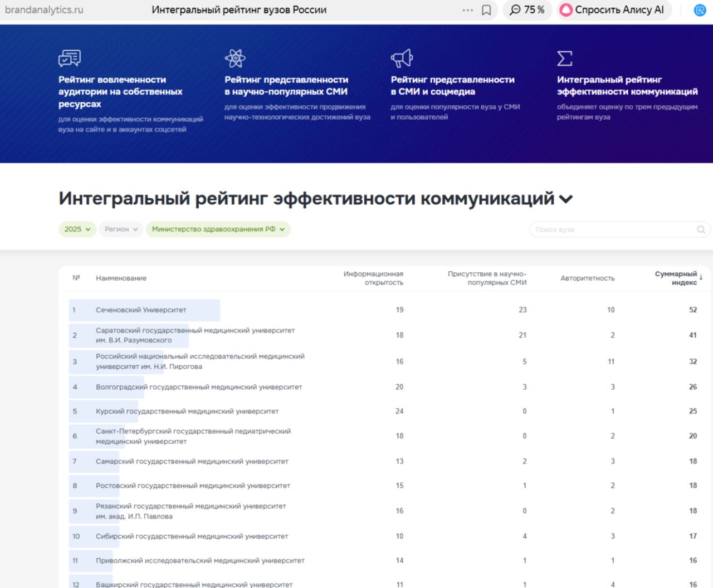Sort by Авторитетность column header
713x588 pixels.
pyautogui.click(x=587, y=278)
